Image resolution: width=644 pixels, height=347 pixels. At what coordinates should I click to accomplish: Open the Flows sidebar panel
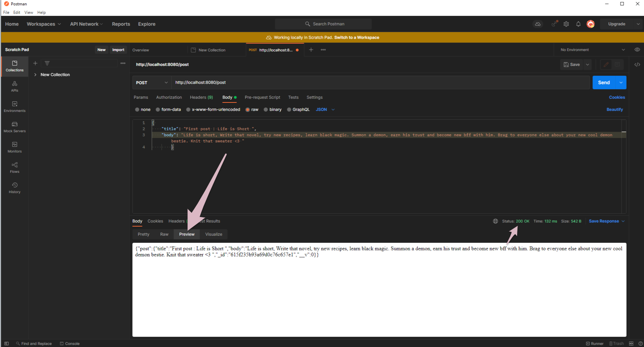click(15, 168)
